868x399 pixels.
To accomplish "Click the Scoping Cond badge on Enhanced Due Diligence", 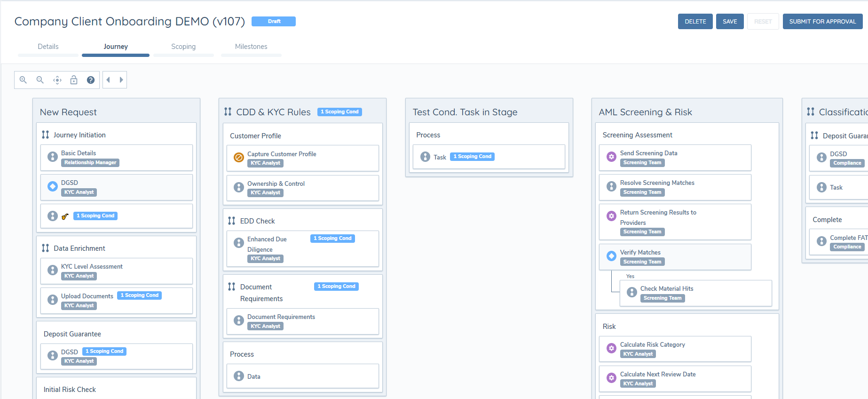I will point(332,239).
